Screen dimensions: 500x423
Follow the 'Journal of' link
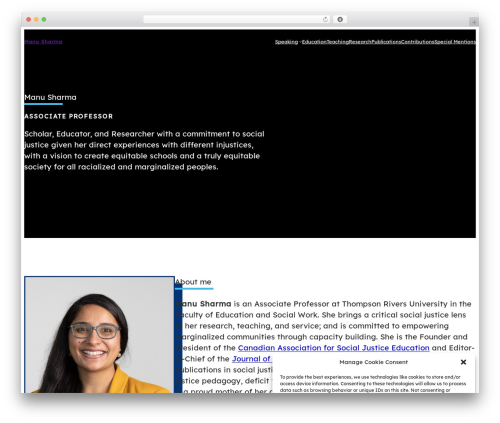[x=252, y=359]
